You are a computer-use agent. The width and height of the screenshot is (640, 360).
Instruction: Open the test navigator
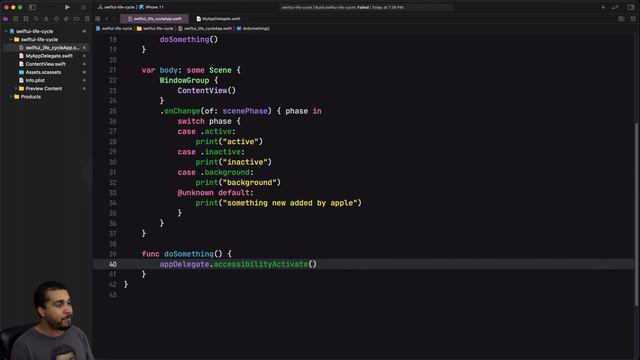click(56, 19)
